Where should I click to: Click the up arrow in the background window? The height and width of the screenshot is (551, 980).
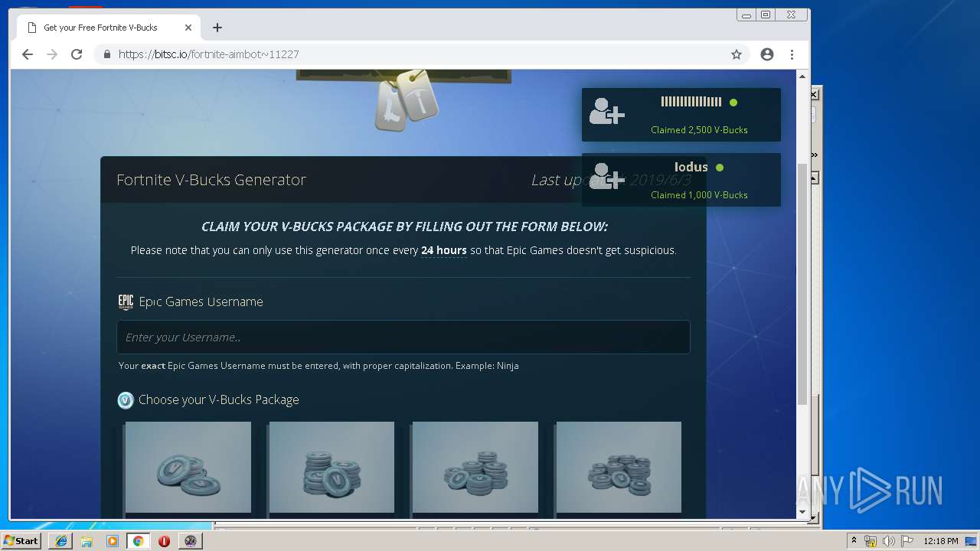[815, 178]
